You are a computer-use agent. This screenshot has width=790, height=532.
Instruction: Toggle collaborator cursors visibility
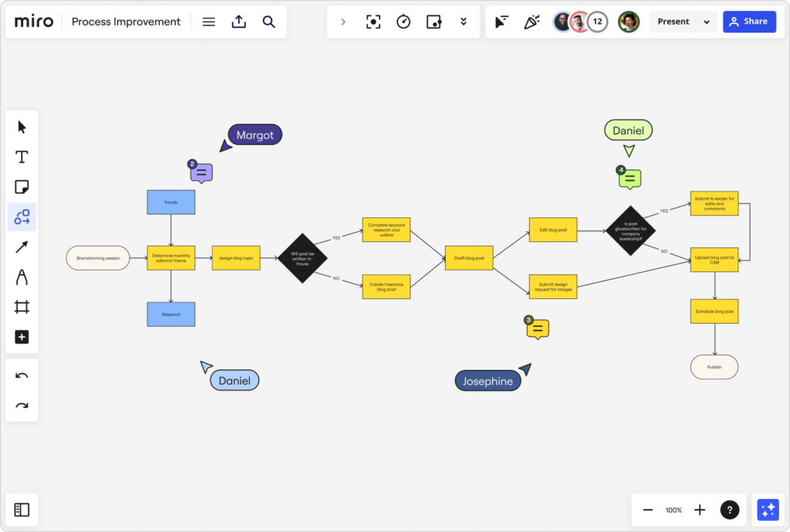pyautogui.click(x=501, y=22)
